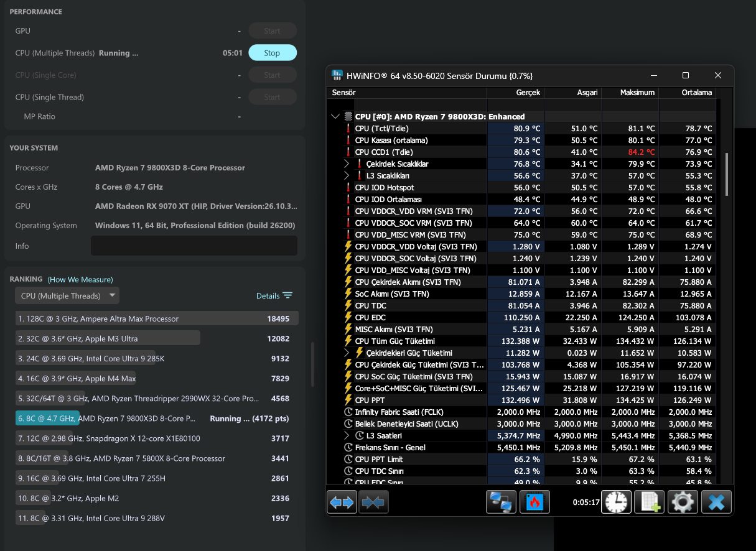This screenshot has height=551, width=756.
Task: Click the logging sheet icon with green plus
Action: (649, 502)
